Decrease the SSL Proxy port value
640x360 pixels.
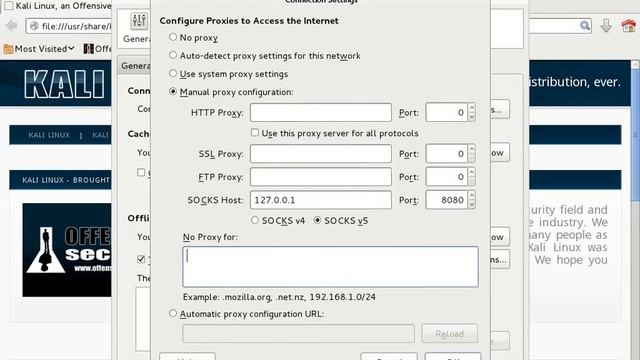point(472,158)
